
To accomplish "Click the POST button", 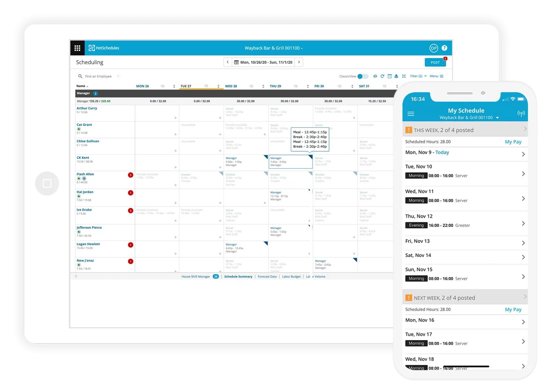I will [x=435, y=62].
